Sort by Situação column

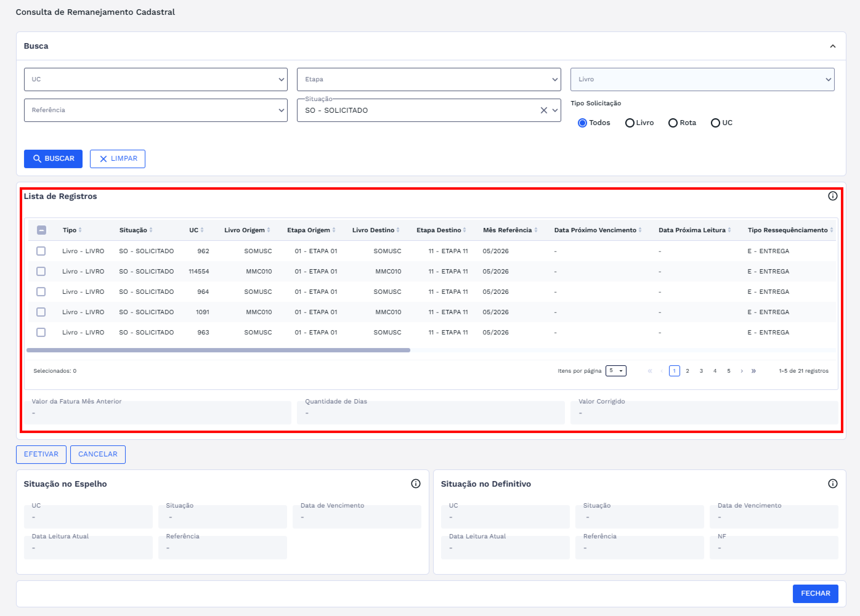[136, 230]
